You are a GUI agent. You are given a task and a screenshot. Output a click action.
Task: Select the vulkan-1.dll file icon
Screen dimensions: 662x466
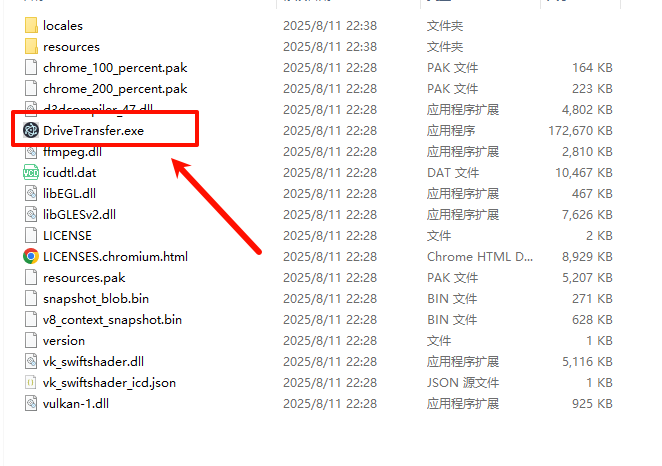click(x=31, y=404)
